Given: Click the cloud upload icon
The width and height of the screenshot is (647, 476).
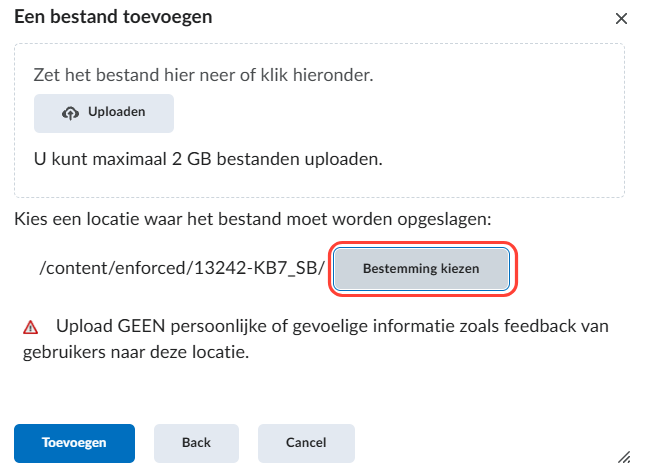Looking at the screenshot, I should (70, 113).
